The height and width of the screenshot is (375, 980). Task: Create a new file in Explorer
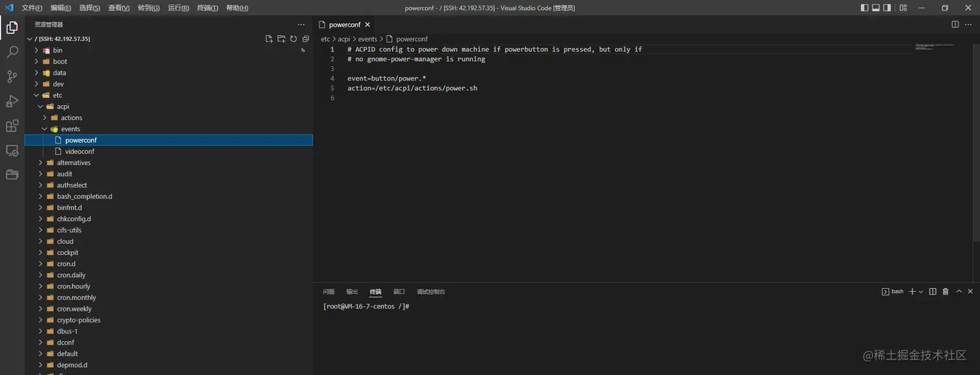point(269,39)
